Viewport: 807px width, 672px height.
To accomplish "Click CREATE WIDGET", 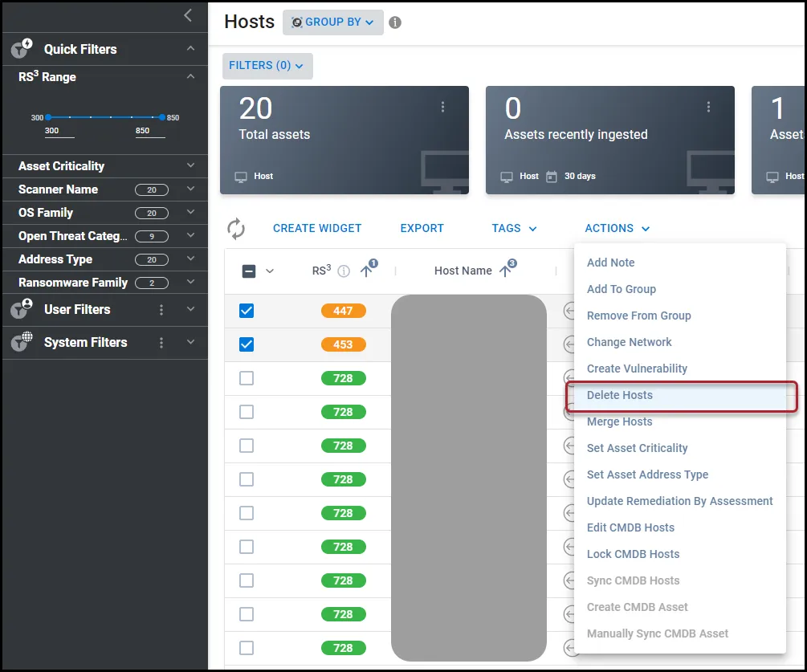I will pyautogui.click(x=317, y=228).
